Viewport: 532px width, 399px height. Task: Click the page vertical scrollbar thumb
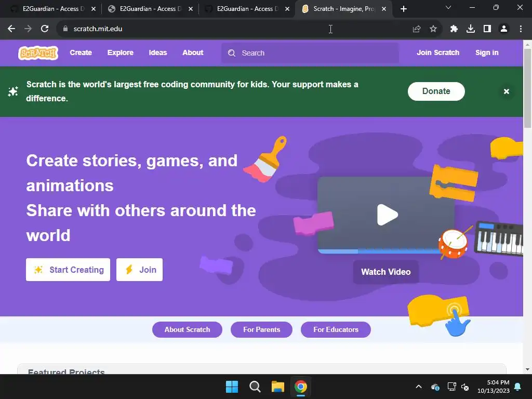click(x=527, y=88)
